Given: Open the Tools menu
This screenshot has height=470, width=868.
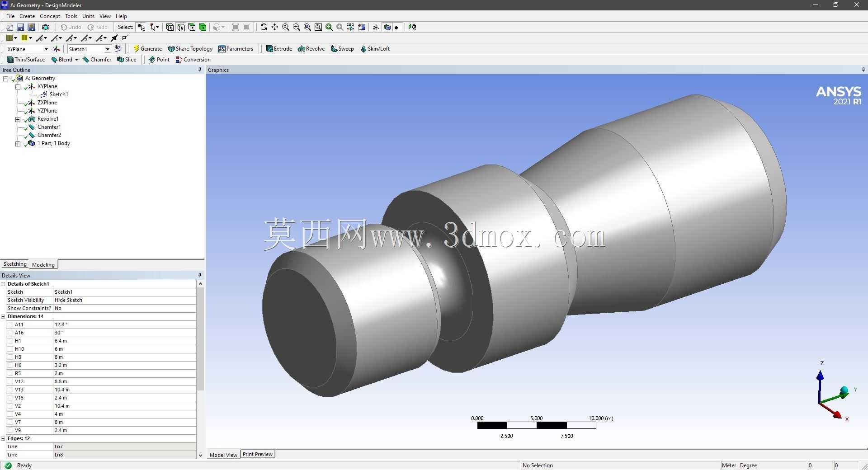Looking at the screenshot, I should pyautogui.click(x=71, y=16).
